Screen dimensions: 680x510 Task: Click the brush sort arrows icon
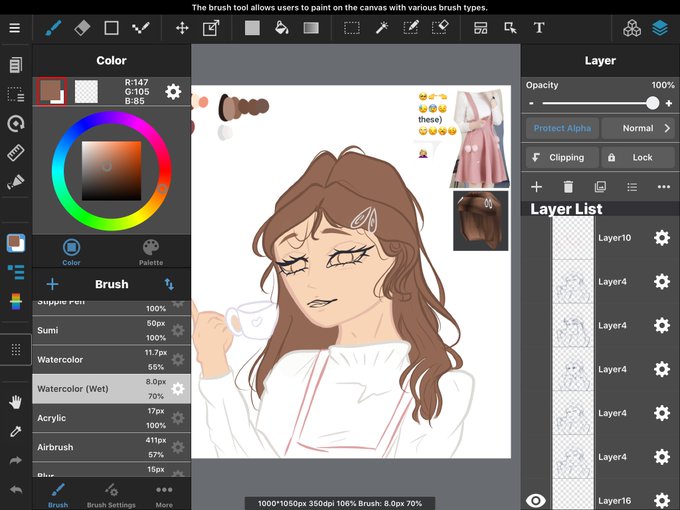point(169,284)
